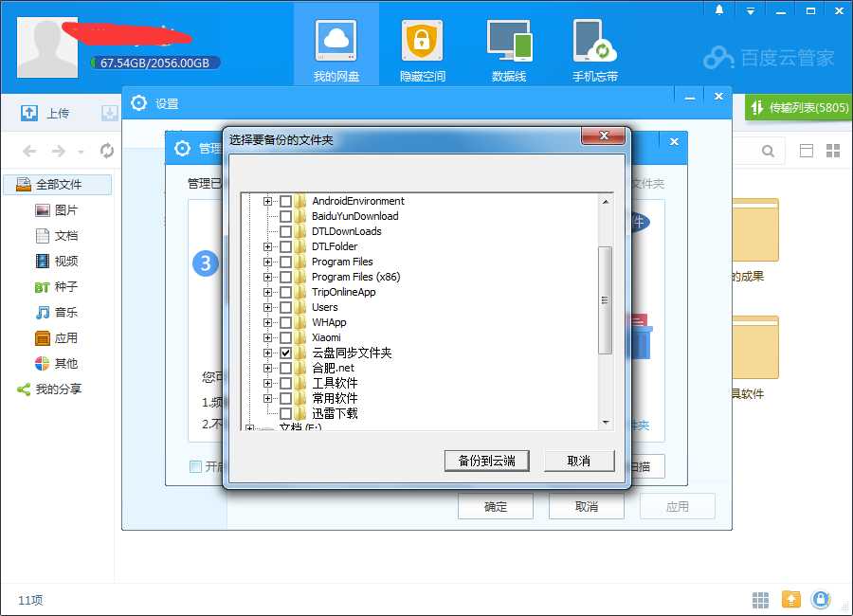Screen dimensions: 853x616
Task: Expand the Users tree node
Action: [267, 307]
